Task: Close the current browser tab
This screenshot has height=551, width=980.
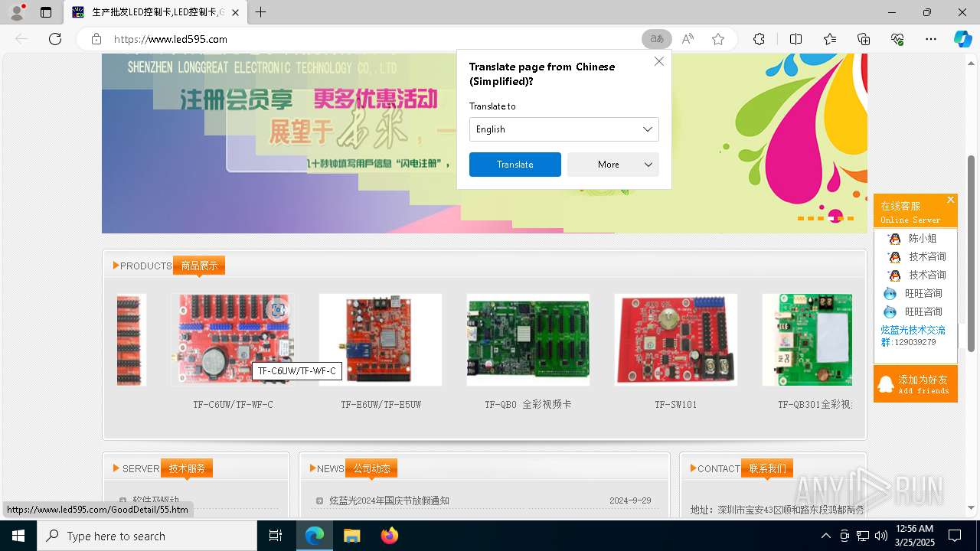Action: point(235,13)
